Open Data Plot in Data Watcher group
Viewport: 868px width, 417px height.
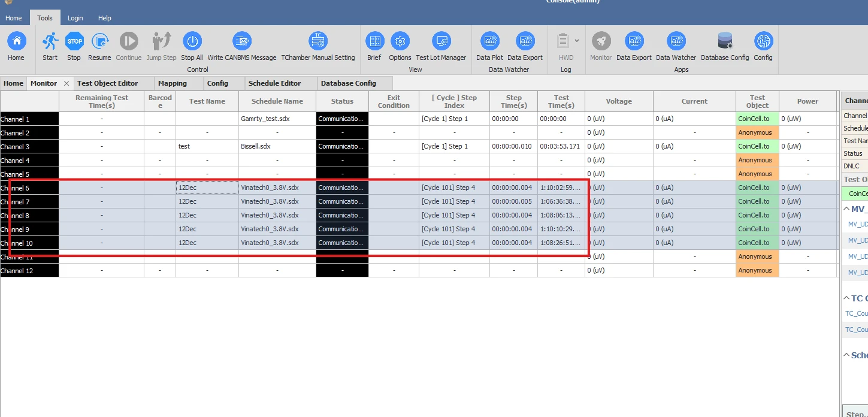click(490, 41)
